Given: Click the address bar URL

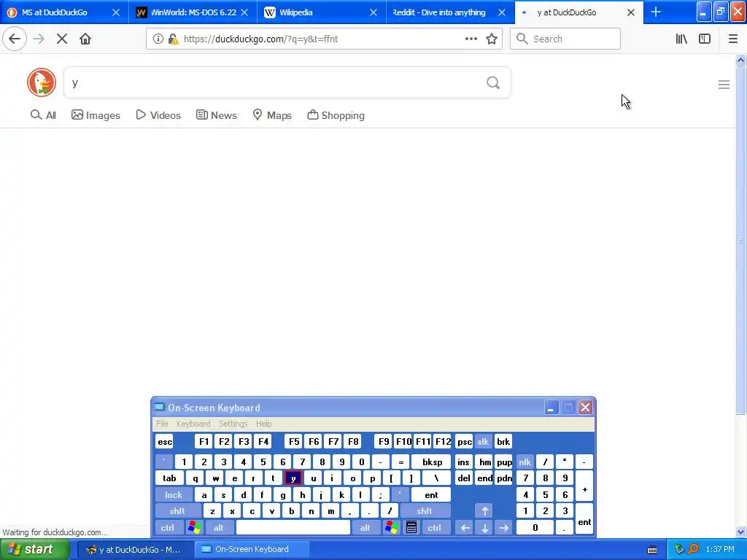Looking at the screenshot, I should pos(260,39).
